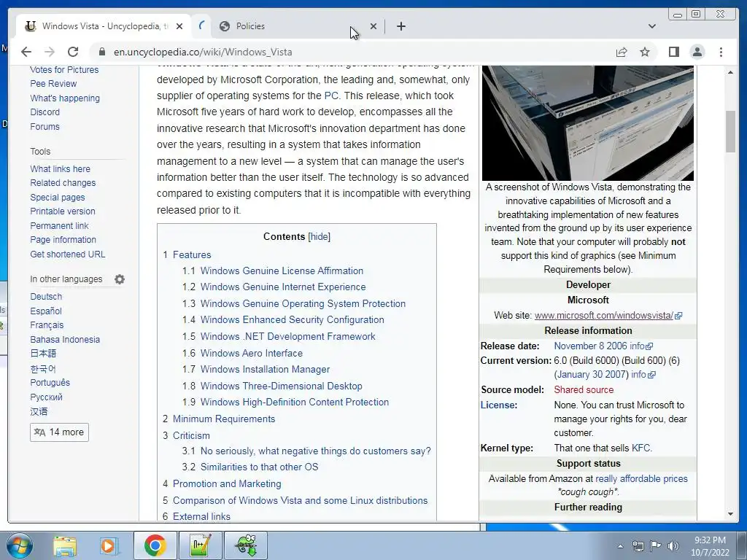Click Get shortened URL
This screenshot has height=560, width=747.
68,254
